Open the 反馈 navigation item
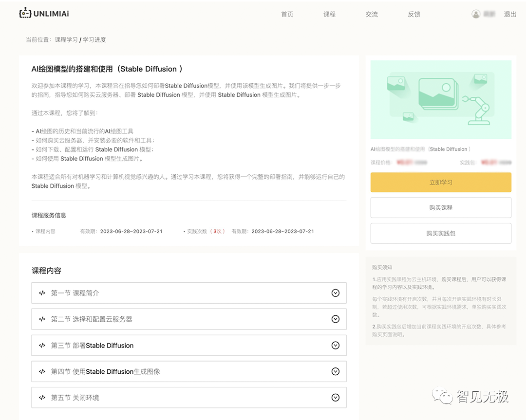 tap(414, 14)
